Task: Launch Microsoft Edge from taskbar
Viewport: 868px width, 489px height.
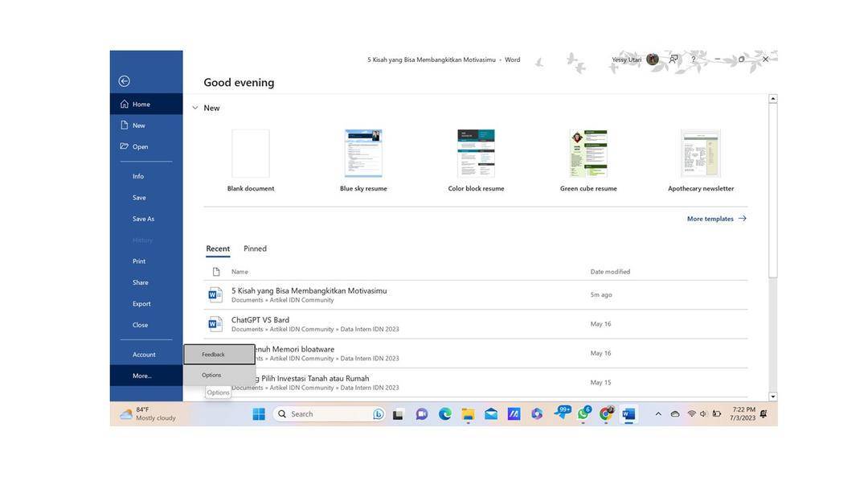Action: (x=444, y=414)
